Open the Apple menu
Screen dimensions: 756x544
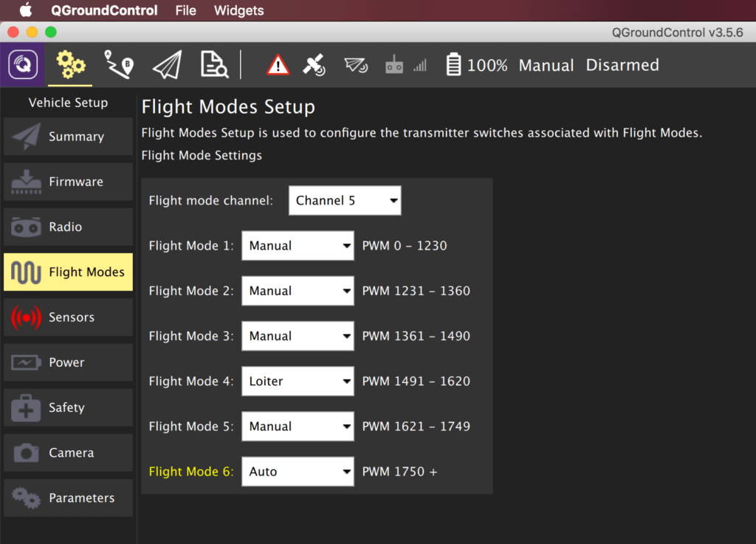25,10
